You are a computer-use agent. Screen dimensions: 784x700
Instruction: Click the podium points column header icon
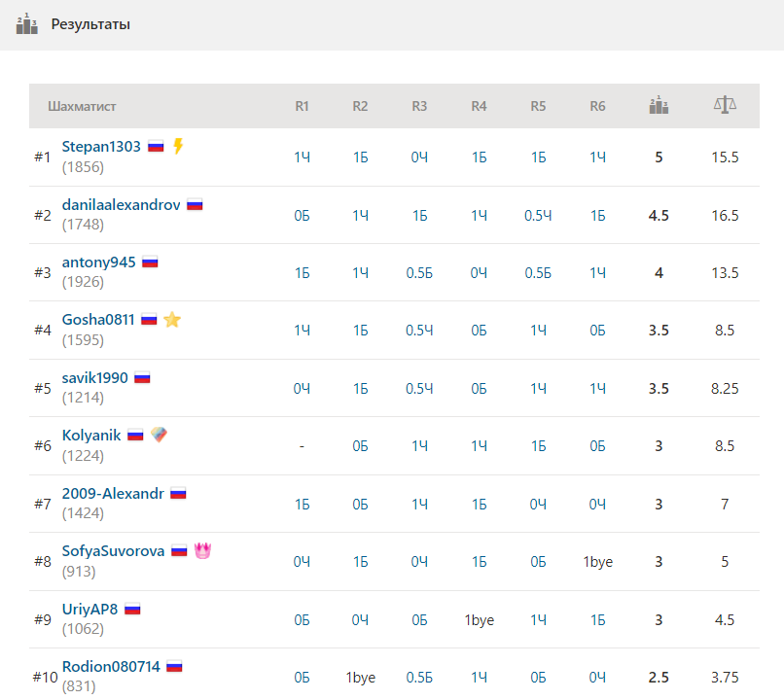[659, 105]
